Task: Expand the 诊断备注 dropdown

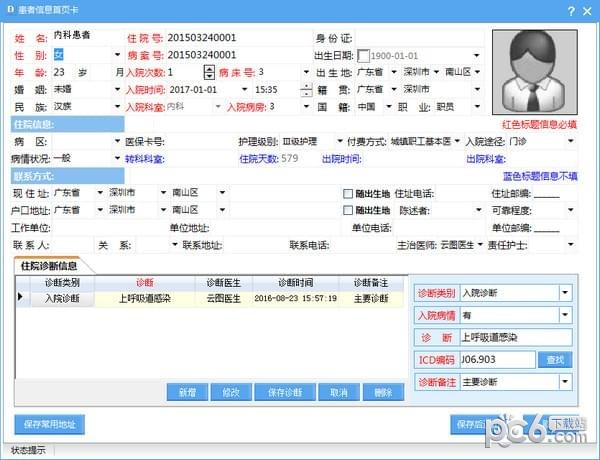Action: [565, 381]
